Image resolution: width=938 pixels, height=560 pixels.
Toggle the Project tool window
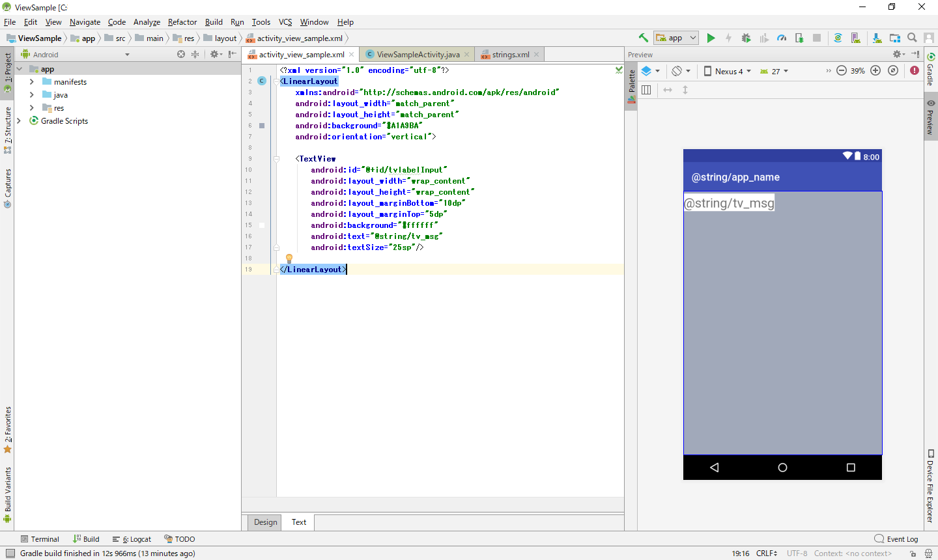pyautogui.click(x=7, y=72)
